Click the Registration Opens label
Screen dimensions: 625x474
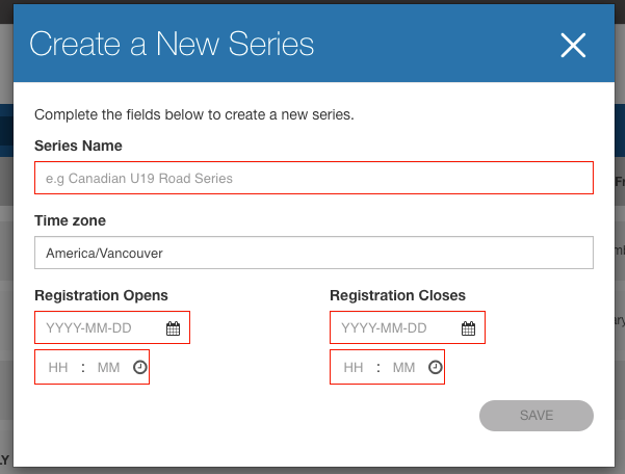tap(101, 295)
